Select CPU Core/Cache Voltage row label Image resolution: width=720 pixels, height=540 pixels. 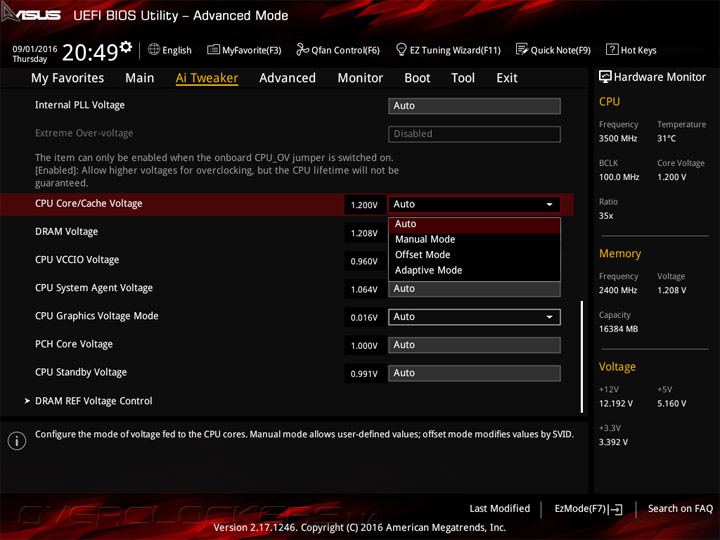click(x=89, y=203)
